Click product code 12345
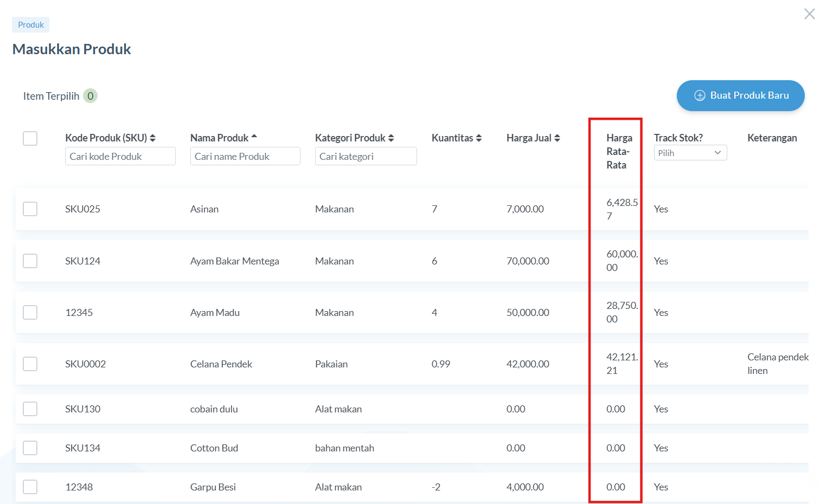Viewport: 820px width, 504px height. [79, 313]
